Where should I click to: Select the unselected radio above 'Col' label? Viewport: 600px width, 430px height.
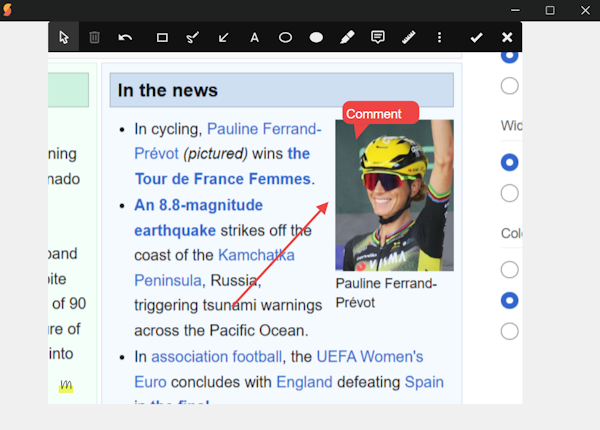coord(509,193)
